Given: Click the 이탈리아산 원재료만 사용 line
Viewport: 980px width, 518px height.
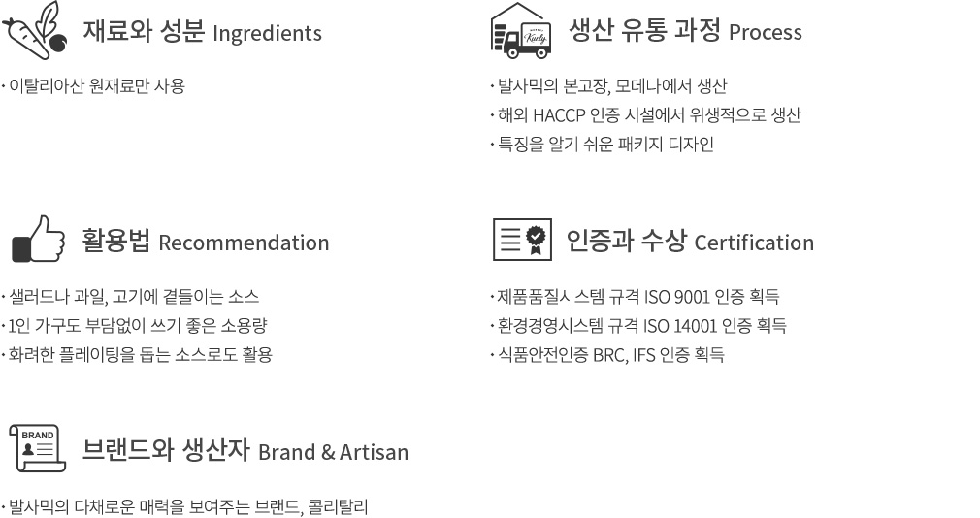Looking at the screenshot, I should [94, 85].
